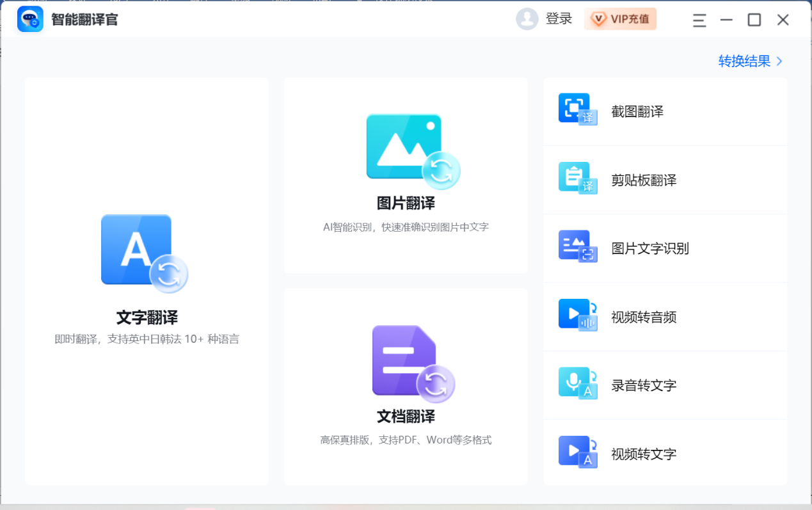Click the text 高保真排版，支持PDF、Word等多格式
Screen dimensions: 812x510
tap(406, 440)
